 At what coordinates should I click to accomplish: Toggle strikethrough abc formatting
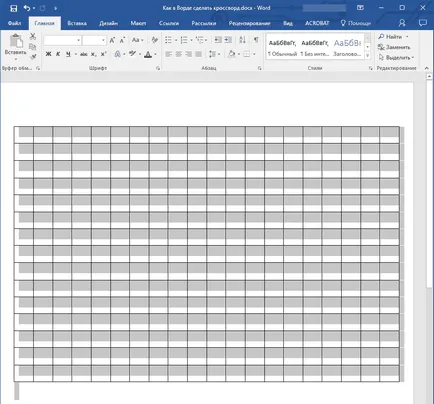pyautogui.click(x=84, y=54)
